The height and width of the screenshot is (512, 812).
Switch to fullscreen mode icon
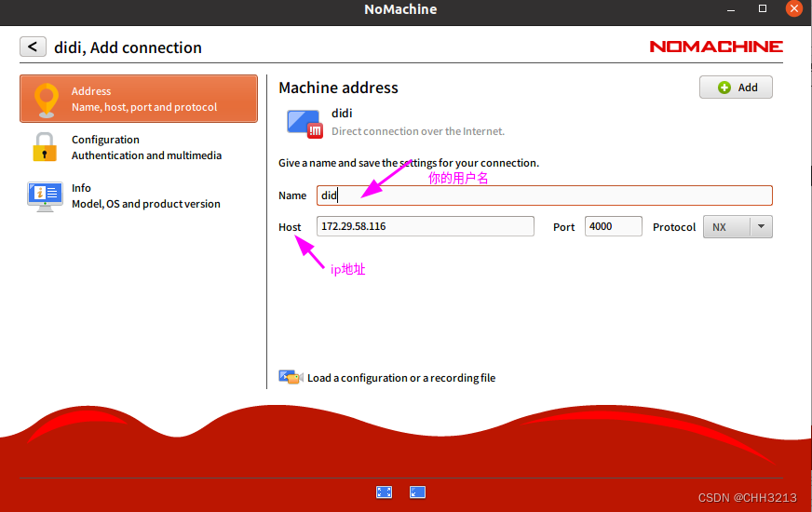(x=385, y=492)
